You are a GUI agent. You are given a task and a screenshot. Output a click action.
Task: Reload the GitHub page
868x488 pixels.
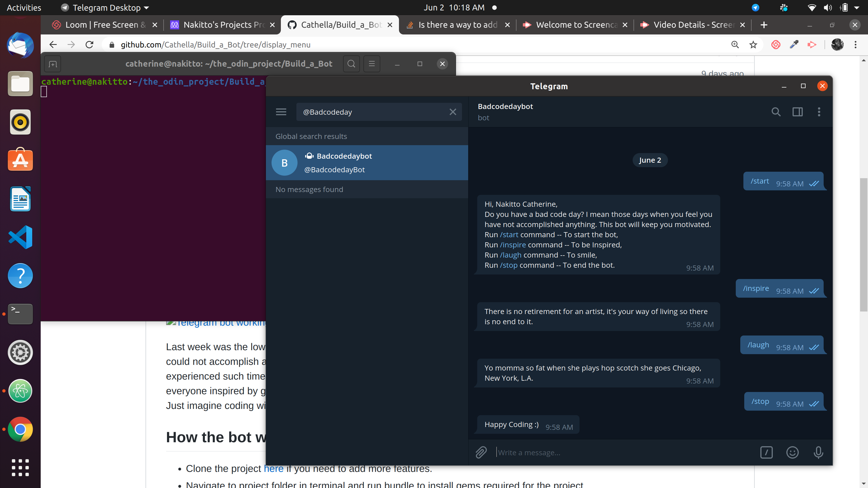89,44
